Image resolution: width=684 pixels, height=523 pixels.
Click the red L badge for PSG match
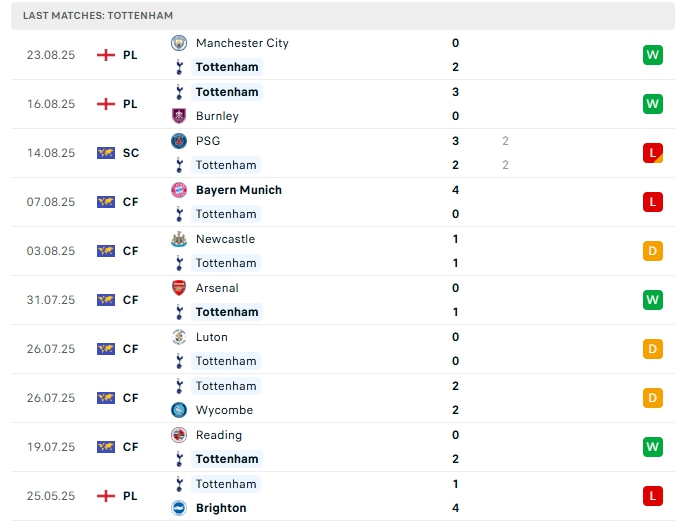pyautogui.click(x=653, y=153)
